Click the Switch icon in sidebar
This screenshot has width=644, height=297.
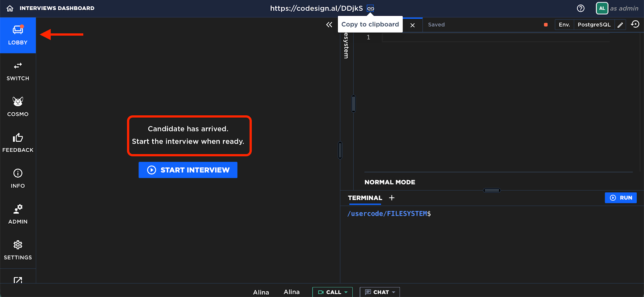[18, 71]
